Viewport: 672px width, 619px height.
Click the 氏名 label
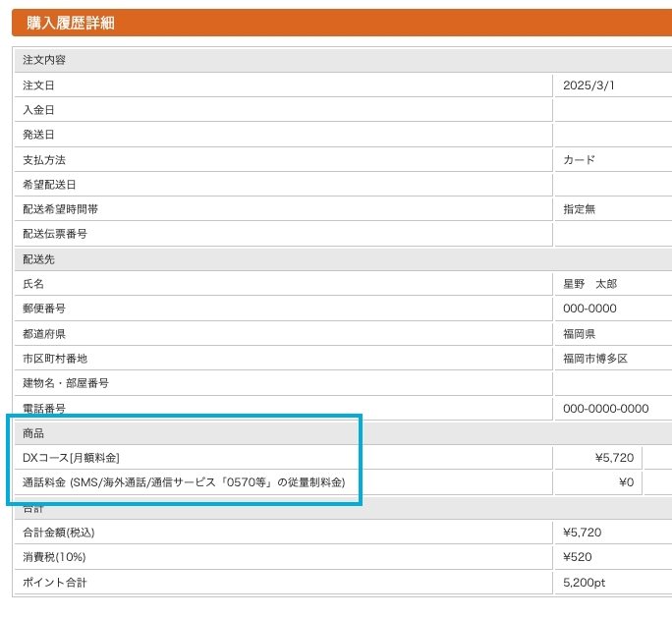pos(33,284)
